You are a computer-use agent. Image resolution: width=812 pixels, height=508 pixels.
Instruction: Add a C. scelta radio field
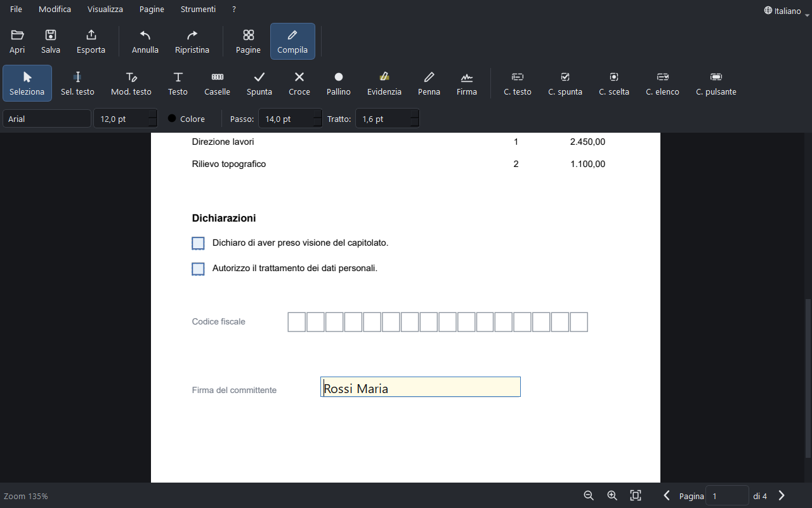point(614,83)
